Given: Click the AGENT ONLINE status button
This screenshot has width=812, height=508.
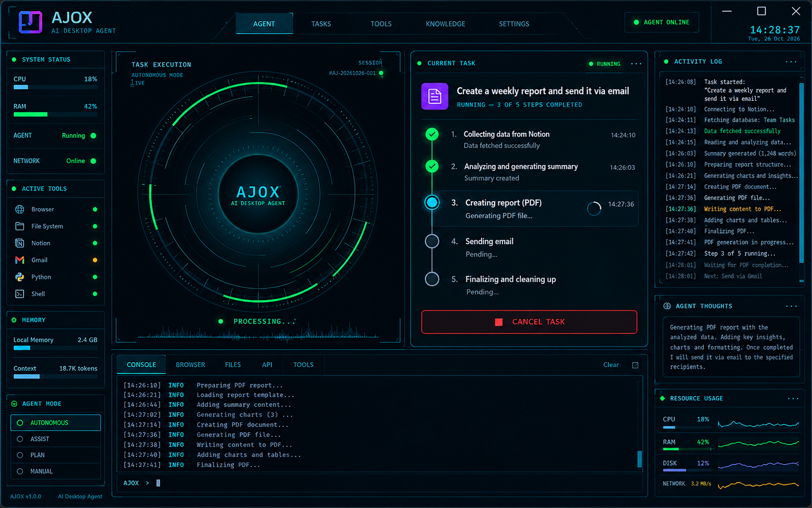Looking at the screenshot, I should (661, 23).
